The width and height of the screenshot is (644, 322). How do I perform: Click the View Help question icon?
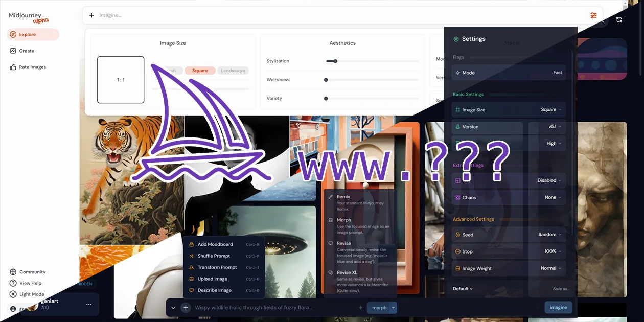point(13,283)
